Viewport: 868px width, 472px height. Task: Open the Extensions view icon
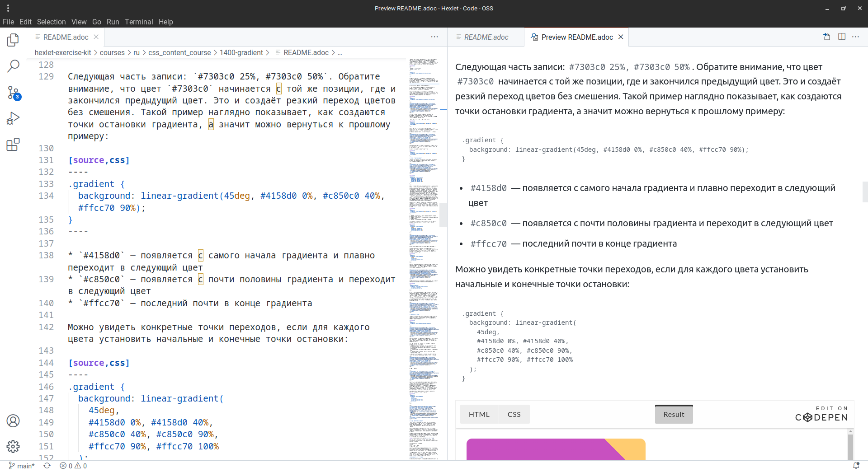(x=13, y=145)
